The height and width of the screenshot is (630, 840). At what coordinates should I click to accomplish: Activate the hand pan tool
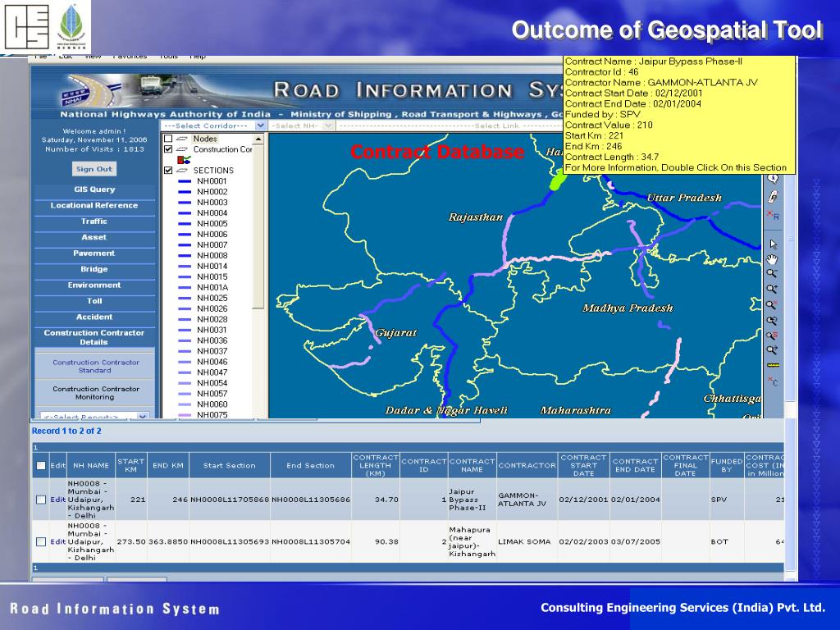(773, 260)
